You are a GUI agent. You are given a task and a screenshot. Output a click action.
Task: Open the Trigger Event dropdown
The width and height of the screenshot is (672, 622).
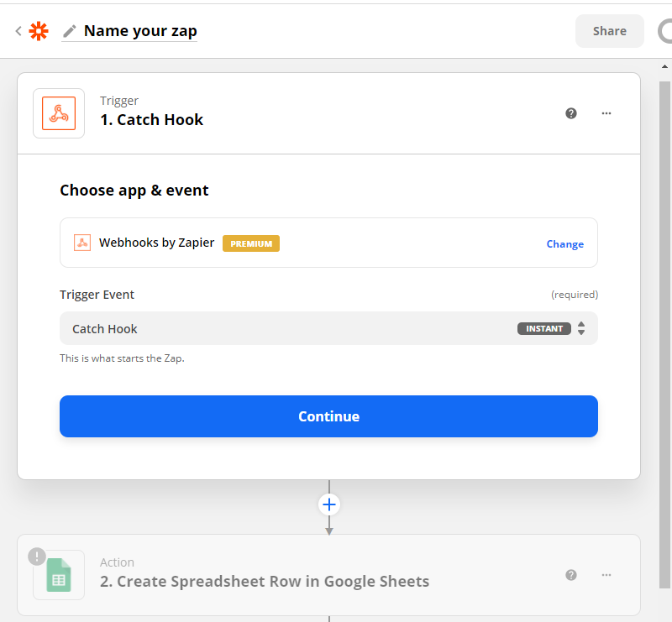(328, 328)
